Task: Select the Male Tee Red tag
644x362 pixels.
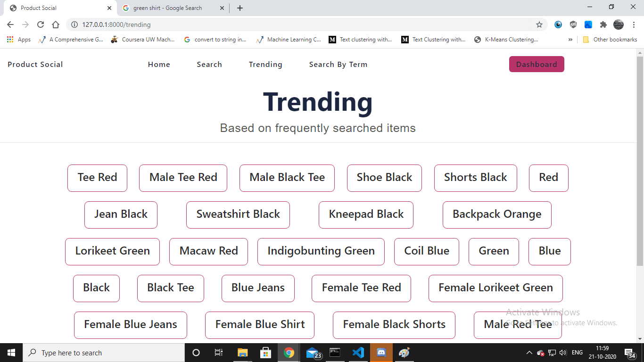Action: point(183,178)
